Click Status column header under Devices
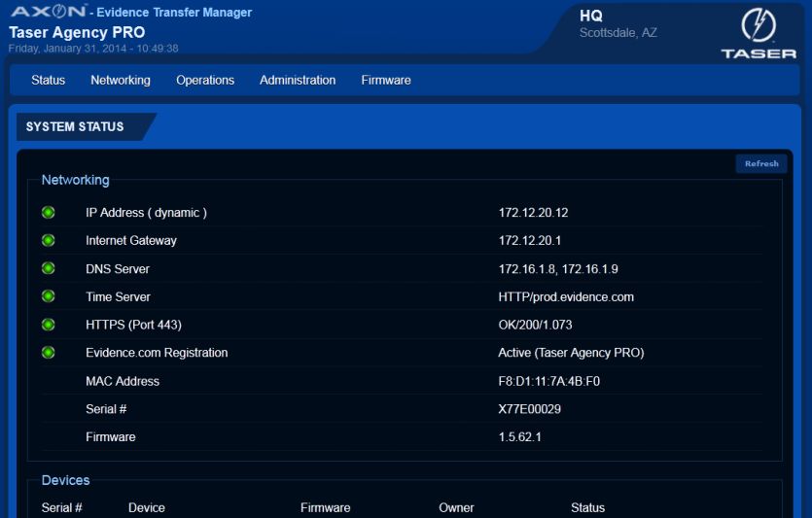Image resolution: width=812 pixels, height=518 pixels. [x=587, y=507]
